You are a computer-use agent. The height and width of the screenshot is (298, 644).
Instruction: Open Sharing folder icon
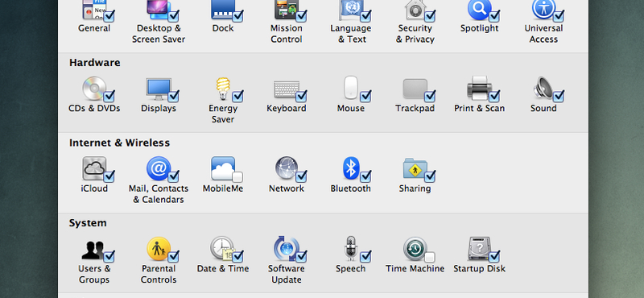pos(415,168)
